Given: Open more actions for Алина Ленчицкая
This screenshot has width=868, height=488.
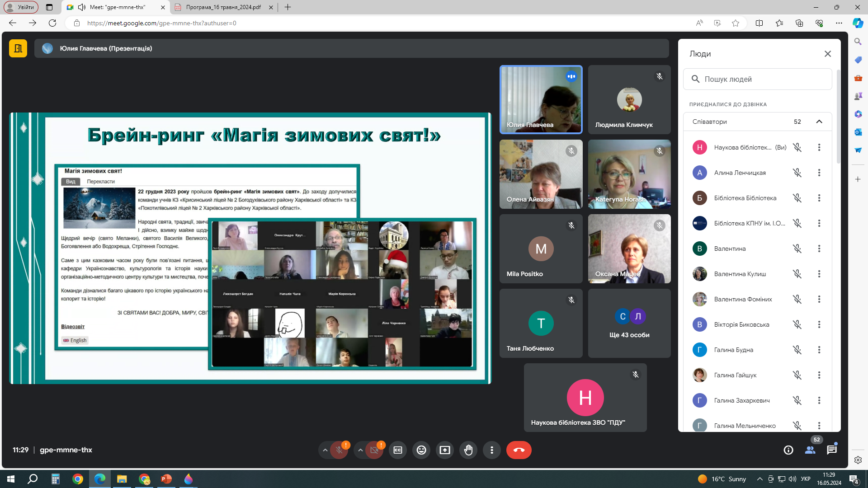Looking at the screenshot, I should (819, 173).
